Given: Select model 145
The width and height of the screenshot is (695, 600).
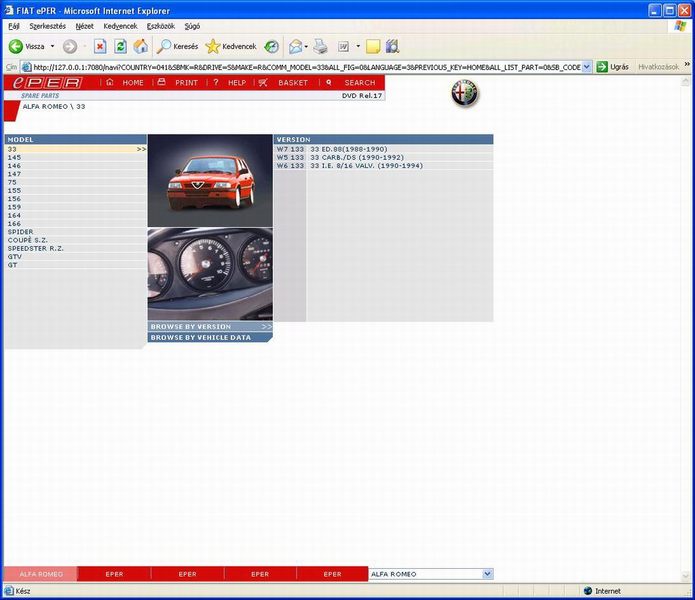Looking at the screenshot, I should pyautogui.click(x=75, y=157).
